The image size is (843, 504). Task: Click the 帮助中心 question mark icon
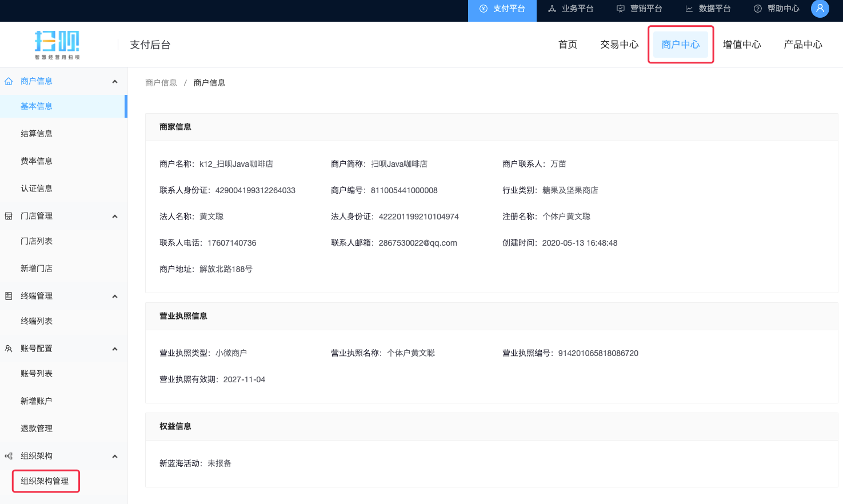[758, 9]
